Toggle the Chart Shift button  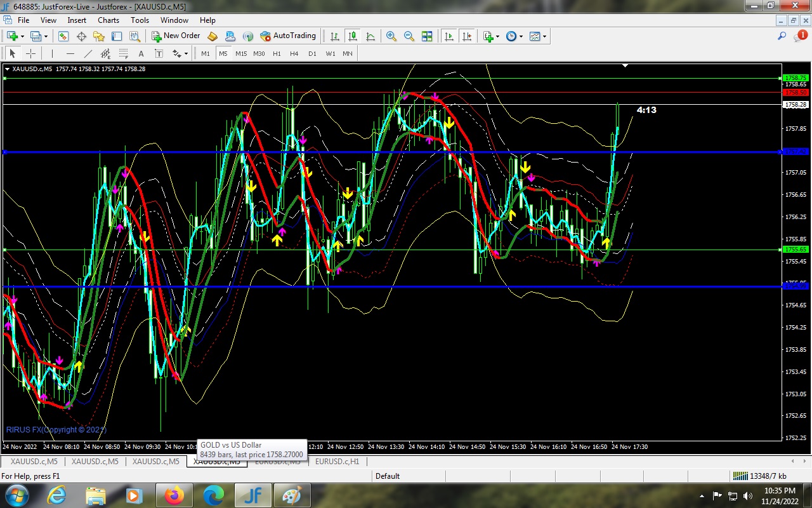point(467,36)
